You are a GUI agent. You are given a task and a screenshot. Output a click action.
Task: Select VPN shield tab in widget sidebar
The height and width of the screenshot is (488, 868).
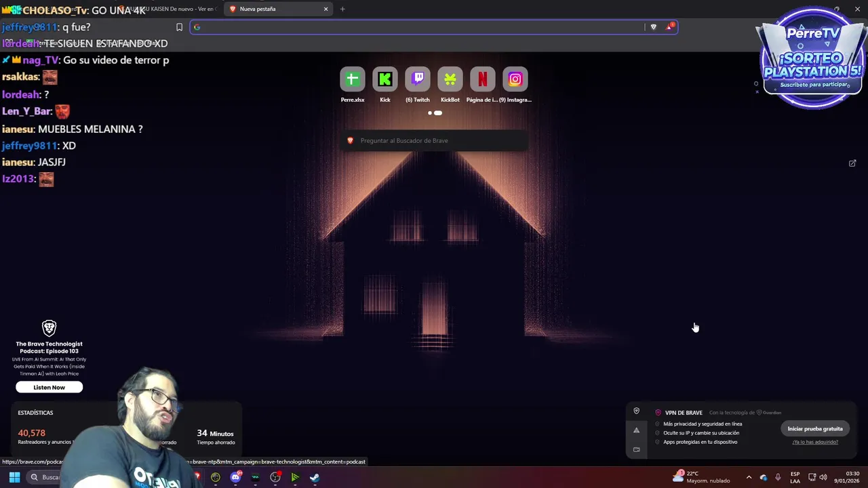click(x=636, y=411)
